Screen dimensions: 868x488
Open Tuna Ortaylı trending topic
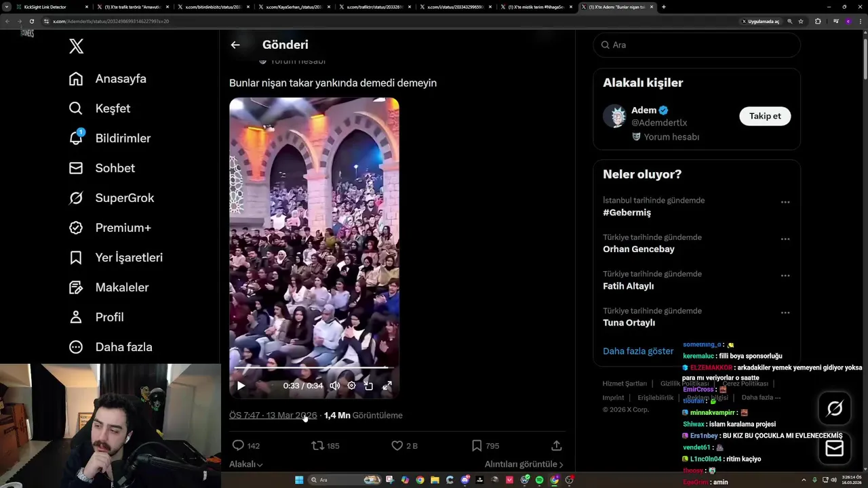(x=629, y=323)
